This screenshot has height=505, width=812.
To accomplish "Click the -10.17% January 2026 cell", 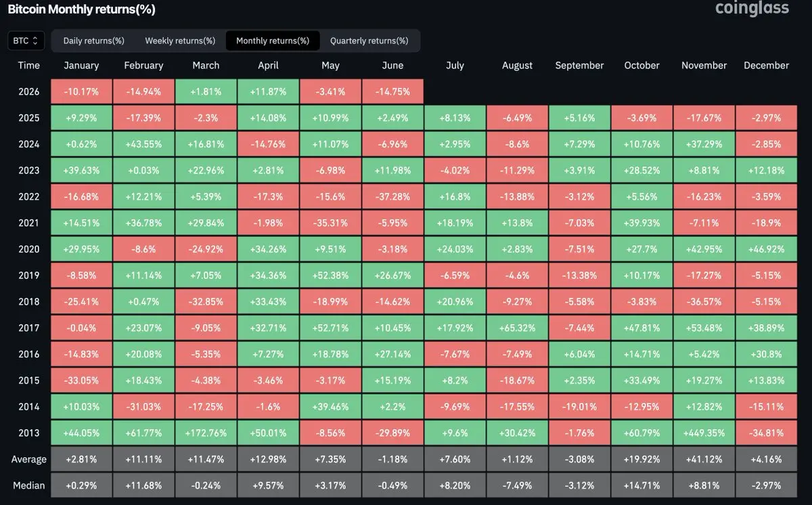I will 81,92.
